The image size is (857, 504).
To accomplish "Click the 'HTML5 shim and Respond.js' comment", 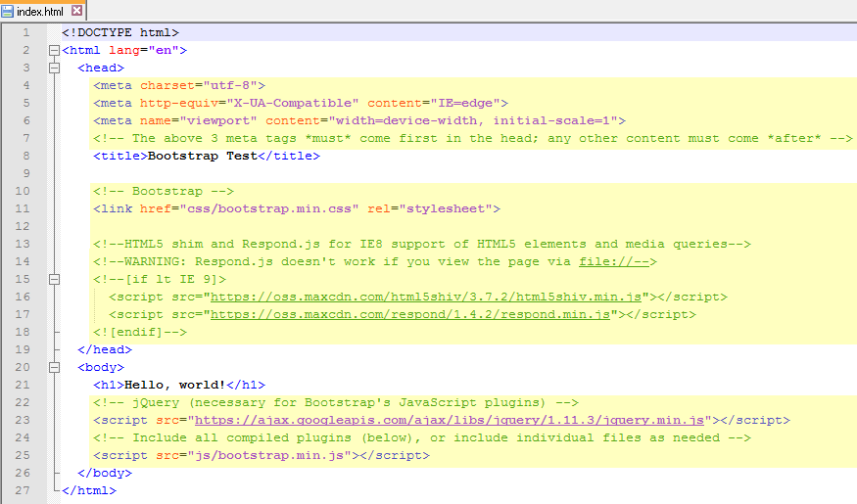I will coord(422,244).
